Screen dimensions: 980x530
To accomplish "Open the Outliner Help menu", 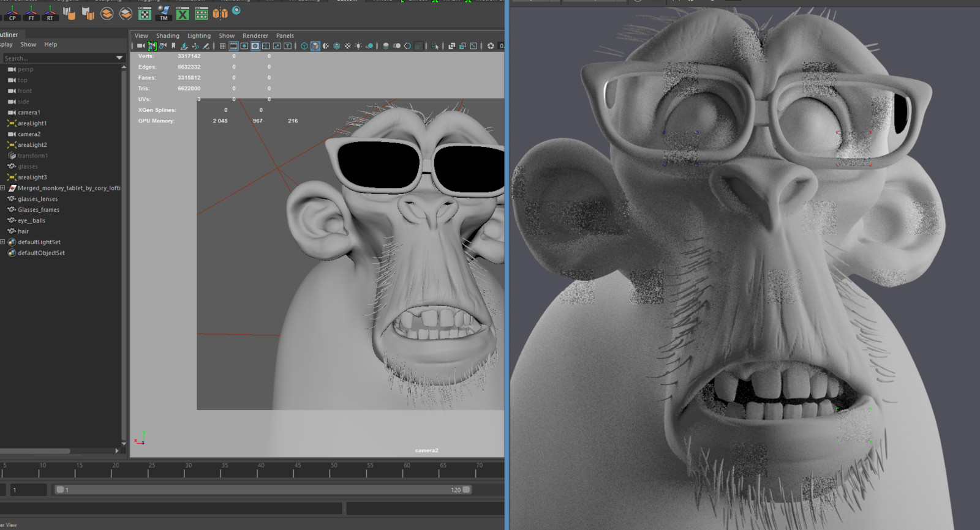I will (x=50, y=44).
